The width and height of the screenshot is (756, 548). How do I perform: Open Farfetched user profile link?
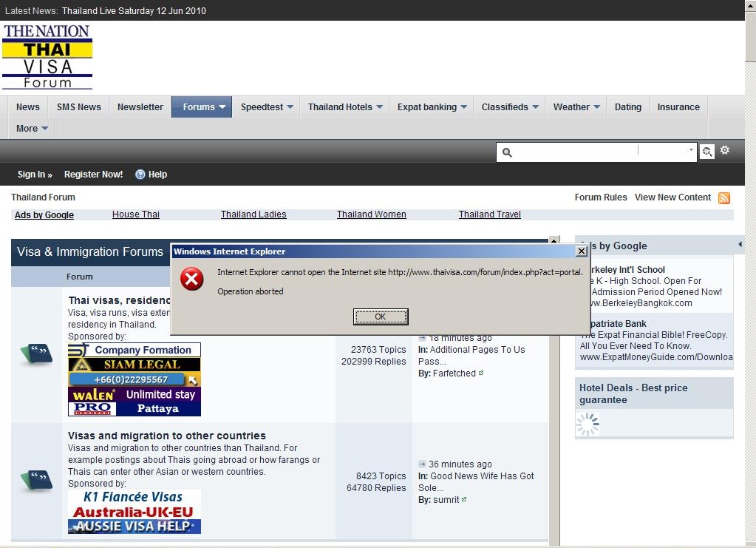tap(454, 373)
